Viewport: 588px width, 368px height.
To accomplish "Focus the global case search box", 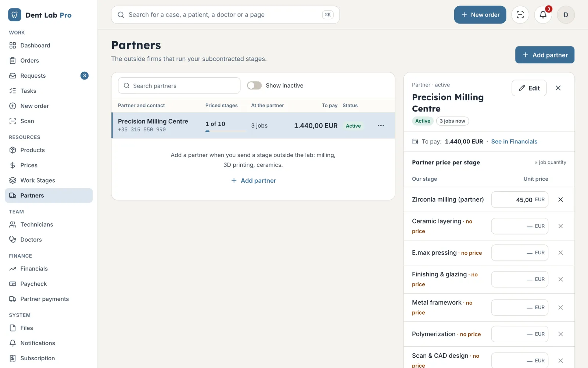I will (x=225, y=15).
